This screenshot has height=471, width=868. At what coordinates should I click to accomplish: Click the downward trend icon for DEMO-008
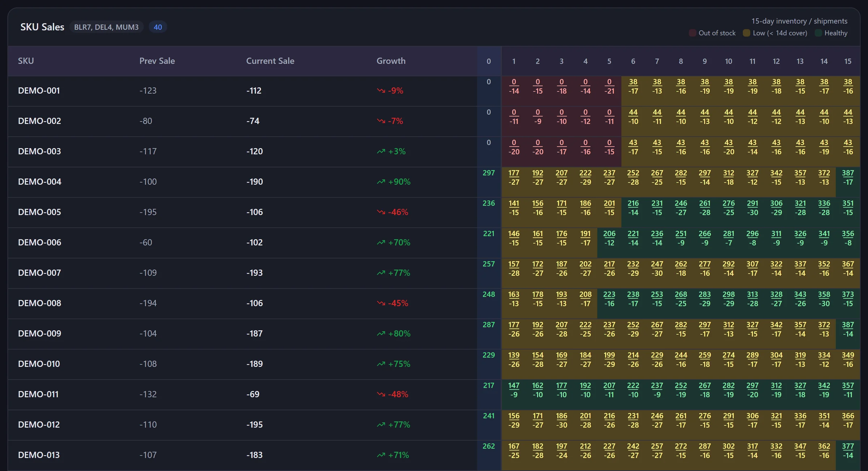381,303
